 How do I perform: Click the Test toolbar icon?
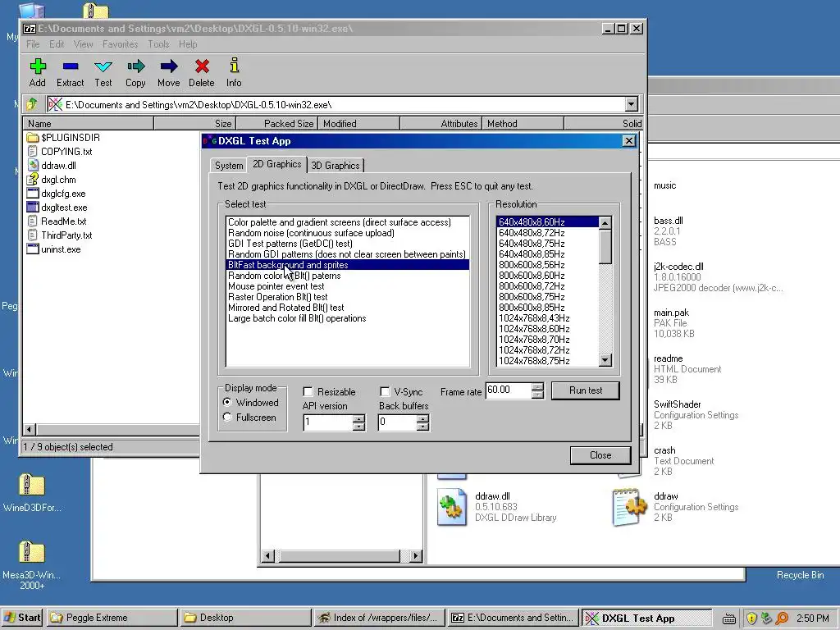pyautogui.click(x=103, y=66)
